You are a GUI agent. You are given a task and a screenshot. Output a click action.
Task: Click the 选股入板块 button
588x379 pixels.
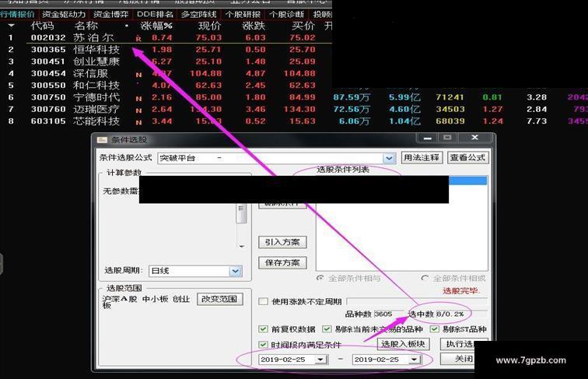[x=403, y=344]
